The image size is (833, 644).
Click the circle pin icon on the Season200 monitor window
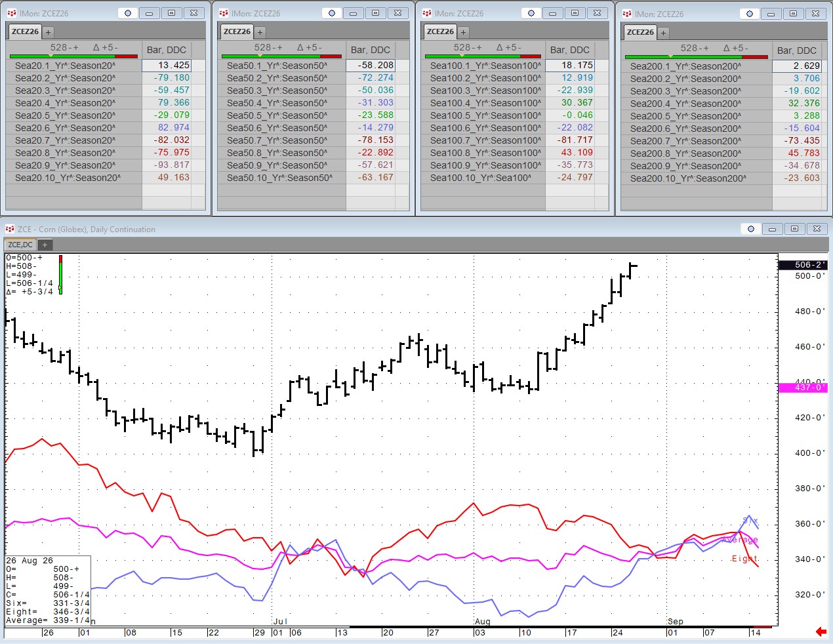750,14
